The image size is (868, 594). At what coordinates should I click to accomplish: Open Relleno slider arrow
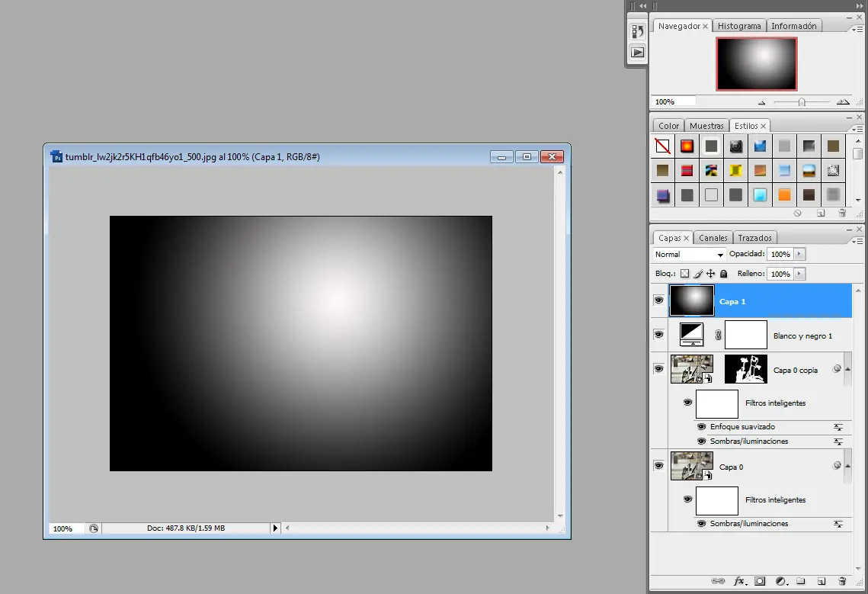[x=799, y=274]
